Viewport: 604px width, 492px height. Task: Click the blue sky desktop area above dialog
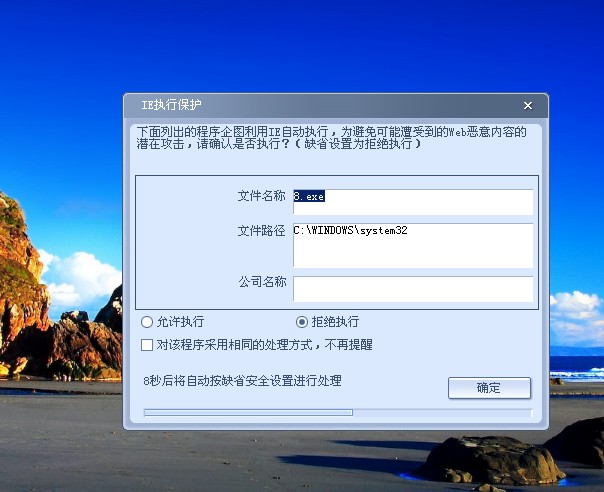click(302, 46)
